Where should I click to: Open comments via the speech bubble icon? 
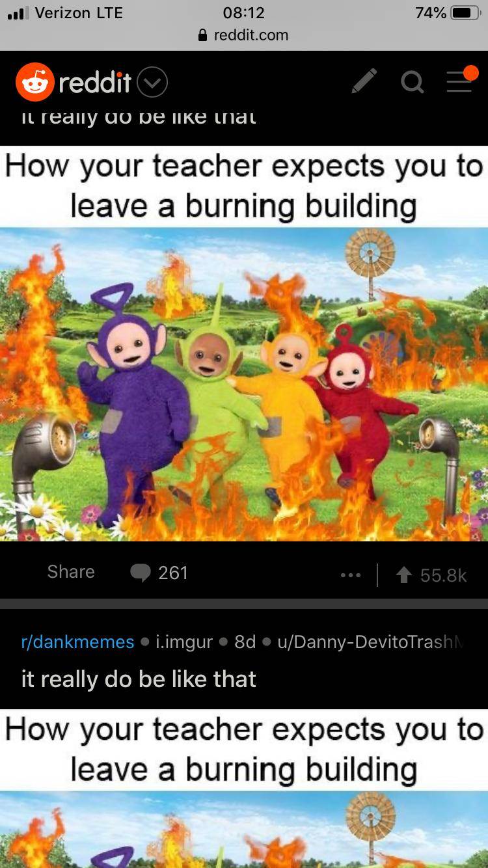point(141,573)
